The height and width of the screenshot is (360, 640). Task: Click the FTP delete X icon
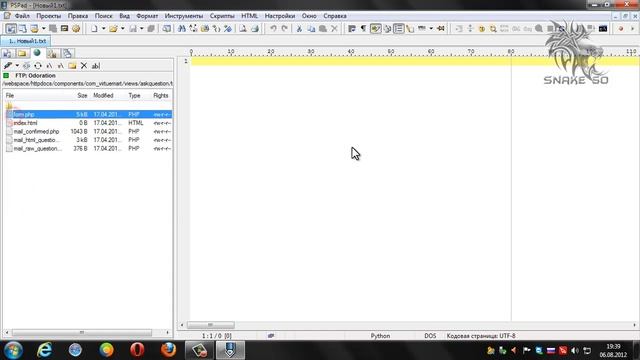[x=84, y=65]
